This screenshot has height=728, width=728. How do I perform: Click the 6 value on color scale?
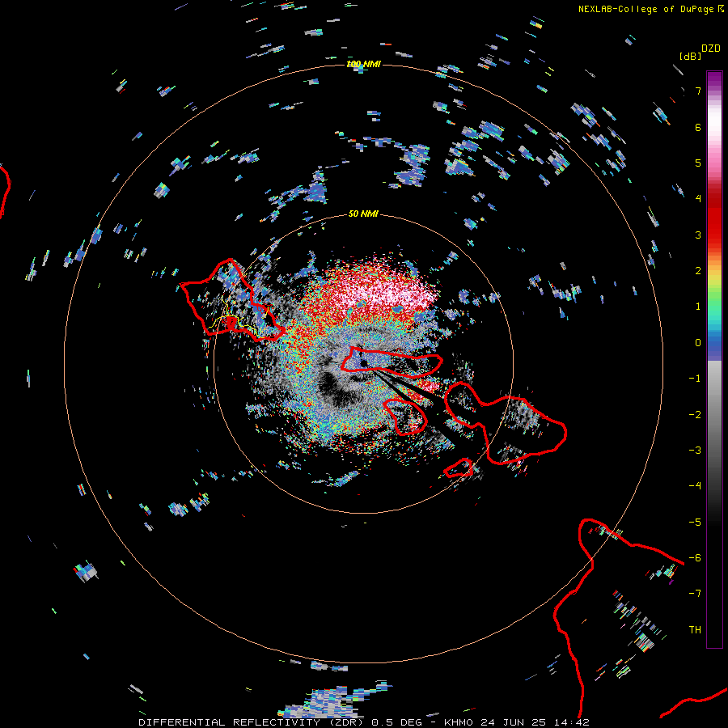[x=698, y=127]
